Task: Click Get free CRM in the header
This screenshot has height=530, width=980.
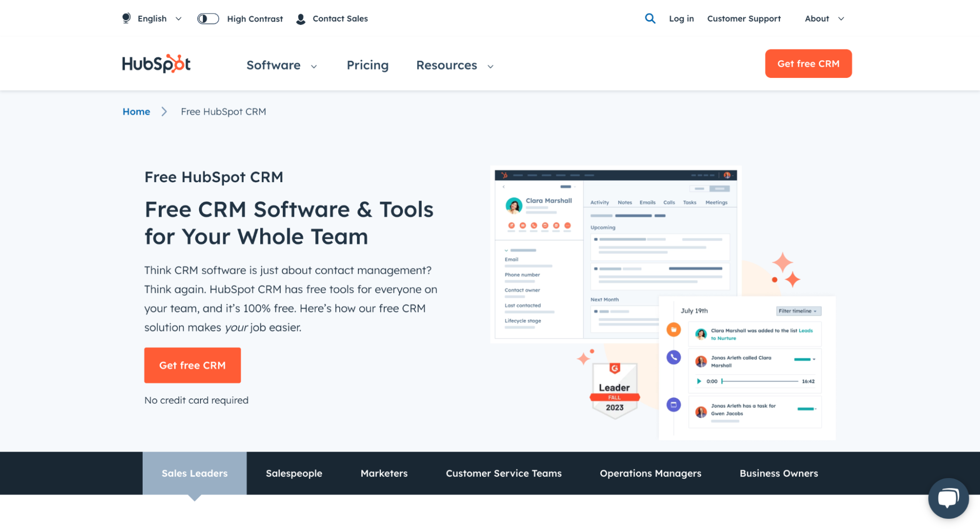Action: [x=808, y=64]
